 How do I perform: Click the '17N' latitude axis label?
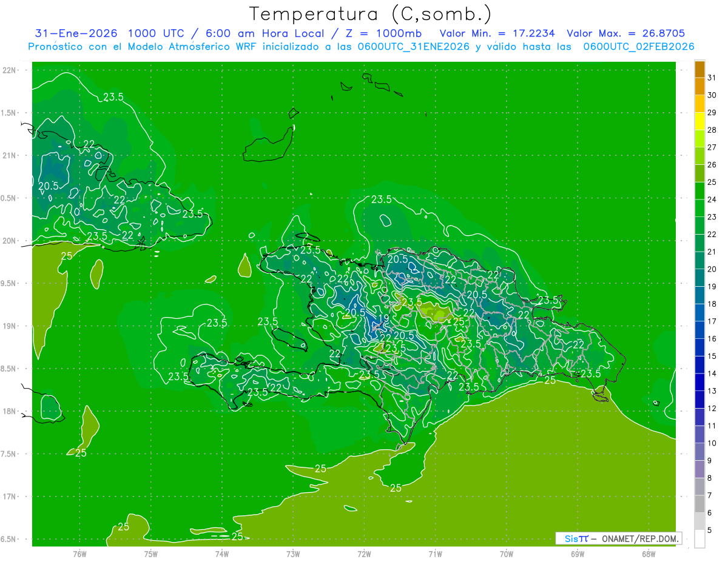pyautogui.click(x=9, y=497)
